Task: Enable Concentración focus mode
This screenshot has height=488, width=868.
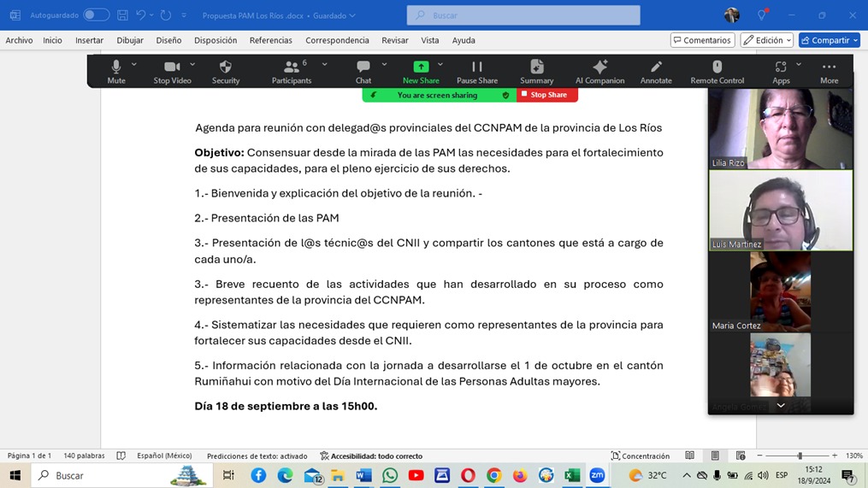Action: tap(640, 456)
